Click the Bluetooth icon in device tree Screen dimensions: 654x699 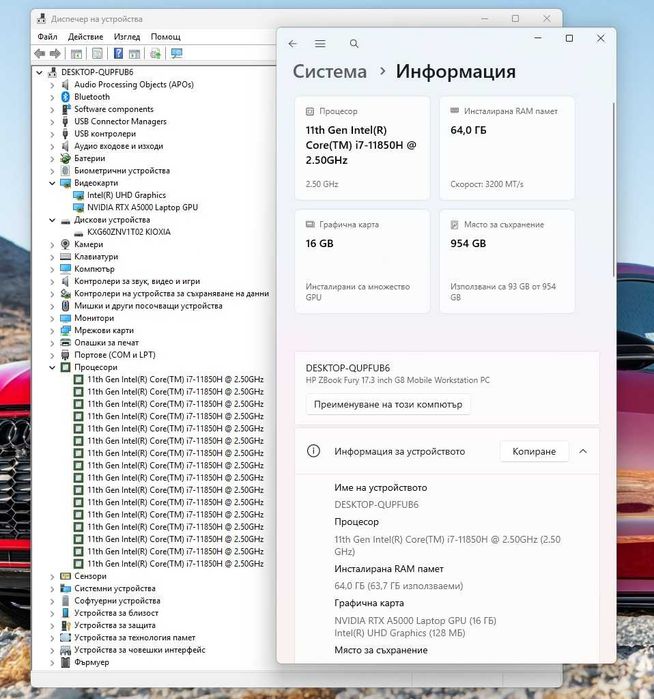click(x=66, y=97)
